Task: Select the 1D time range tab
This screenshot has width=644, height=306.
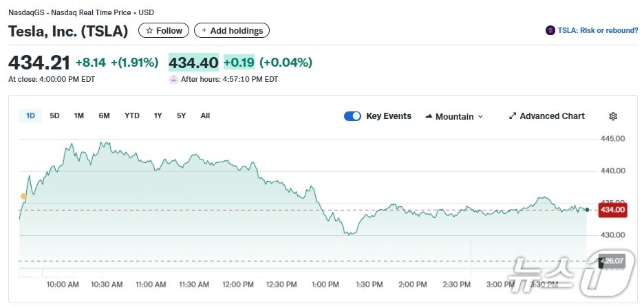Action: [x=30, y=116]
